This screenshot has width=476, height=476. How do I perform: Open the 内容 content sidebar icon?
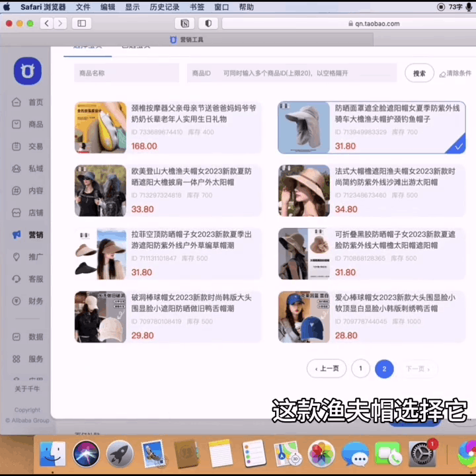[17, 190]
